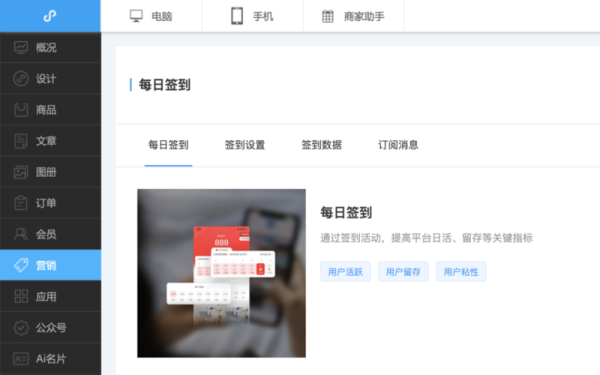Open the 商家助手 merchant assistant
600x375 pixels.
[353, 16]
